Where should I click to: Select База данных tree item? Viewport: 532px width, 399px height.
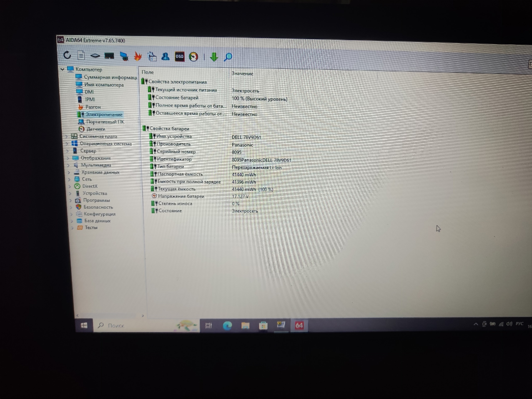click(x=94, y=220)
